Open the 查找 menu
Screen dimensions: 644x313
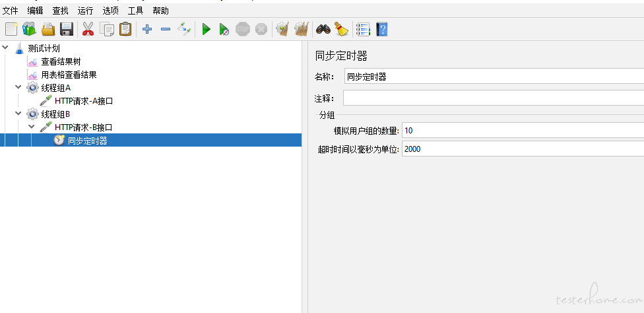61,11
